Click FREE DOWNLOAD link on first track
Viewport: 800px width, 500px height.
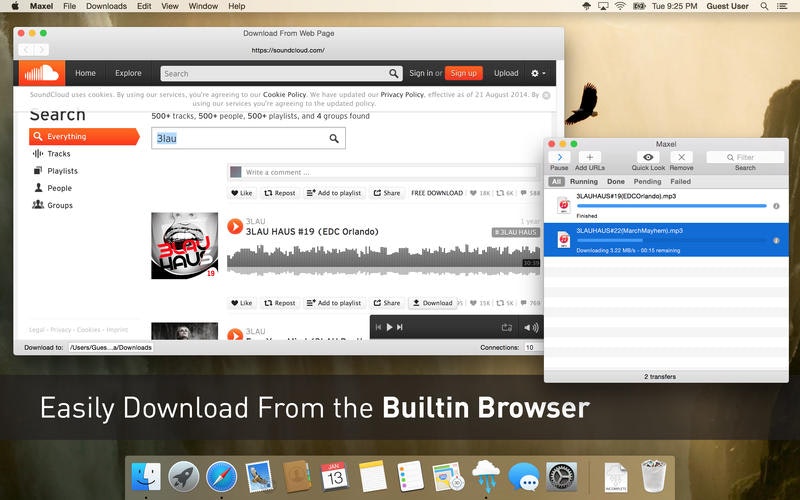click(x=437, y=193)
